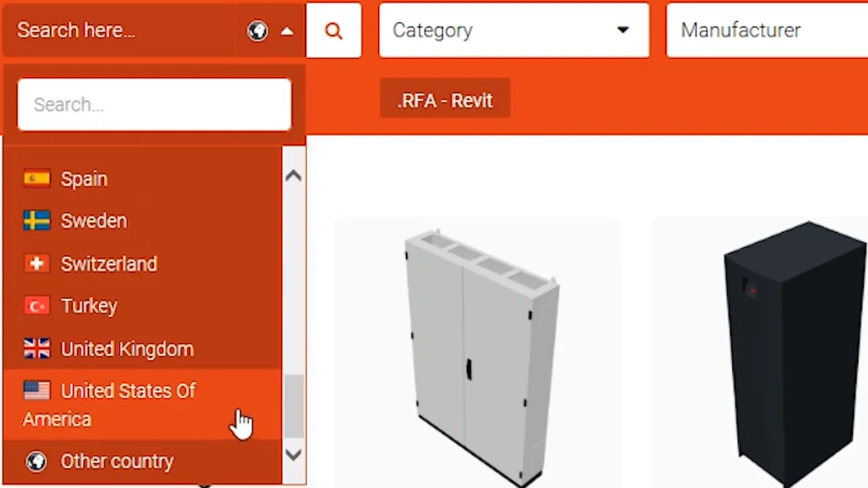Viewport: 868px width, 488px height.
Task: Click the country list scrollbar up arrow
Action: point(293,175)
